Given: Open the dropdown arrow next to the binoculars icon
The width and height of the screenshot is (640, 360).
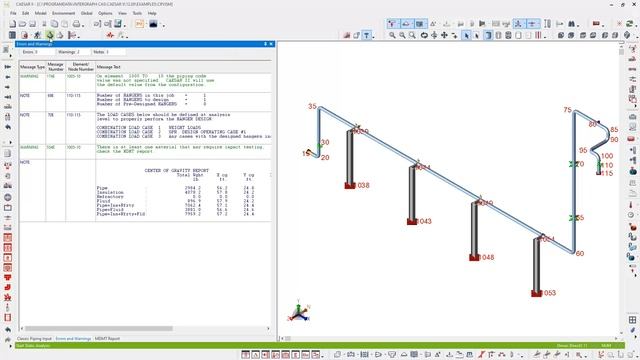Looking at the screenshot, I should pyautogui.click(x=578, y=25).
